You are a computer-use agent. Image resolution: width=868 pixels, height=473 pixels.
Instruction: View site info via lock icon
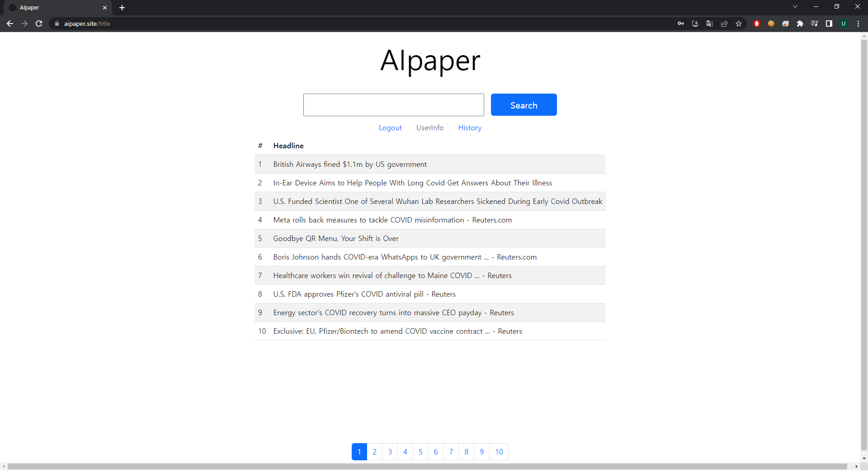[x=57, y=24]
